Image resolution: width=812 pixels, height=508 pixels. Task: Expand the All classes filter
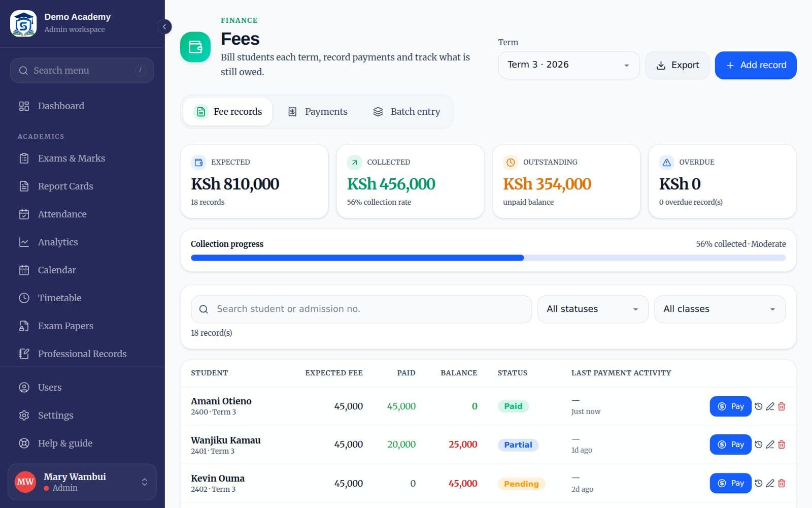pyautogui.click(x=720, y=309)
